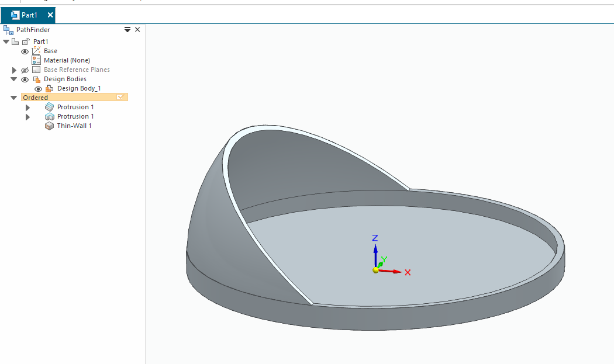
Task: Close the Part1 document tab
Action: (x=50, y=15)
